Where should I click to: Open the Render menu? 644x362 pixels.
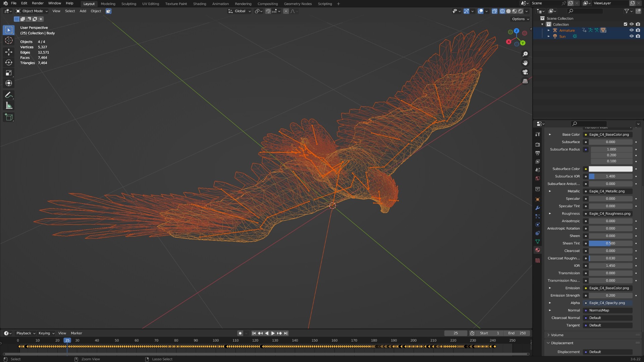[38, 3]
